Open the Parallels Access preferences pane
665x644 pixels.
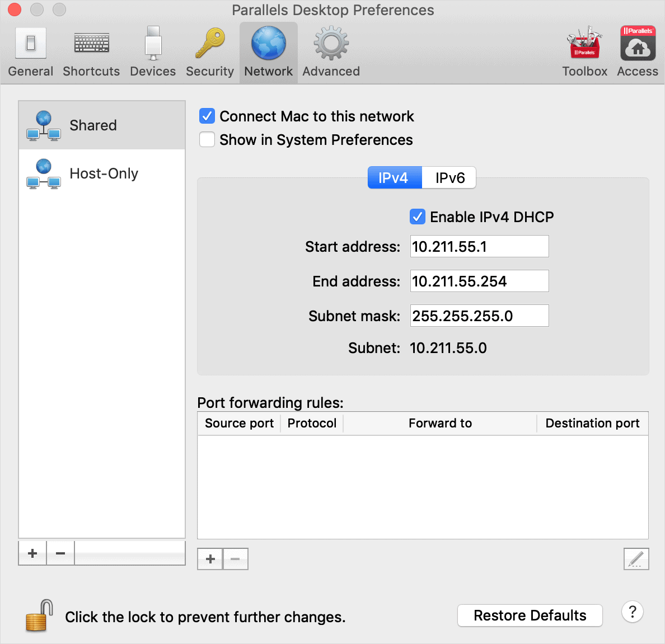[x=638, y=50]
